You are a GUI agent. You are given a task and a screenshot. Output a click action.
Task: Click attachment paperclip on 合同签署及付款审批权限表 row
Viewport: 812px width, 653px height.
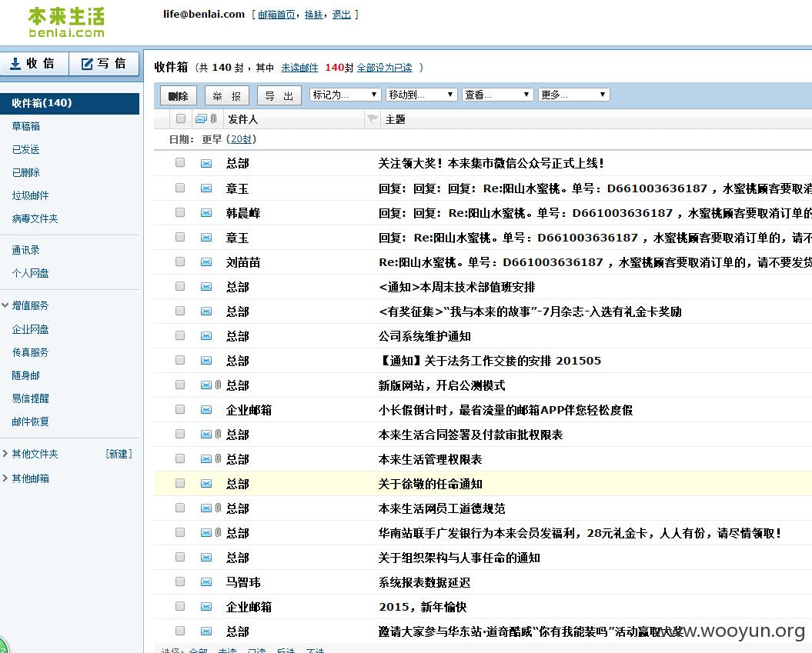[x=218, y=434]
